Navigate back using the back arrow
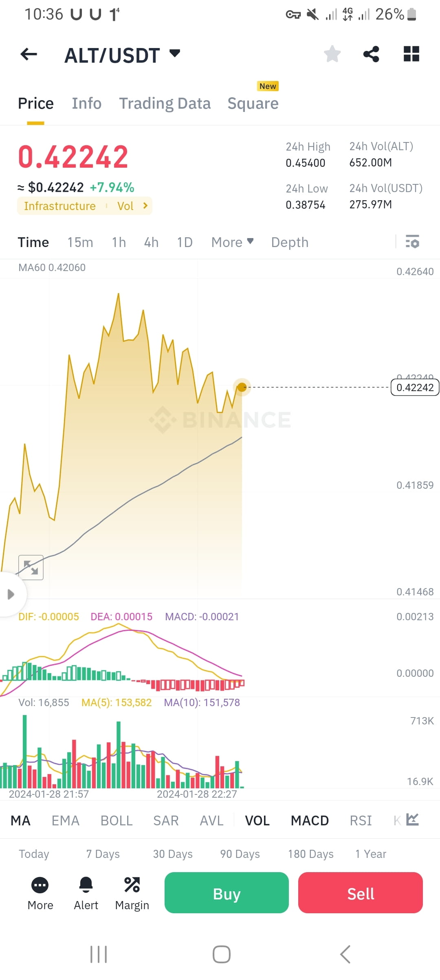 click(29, 54)
